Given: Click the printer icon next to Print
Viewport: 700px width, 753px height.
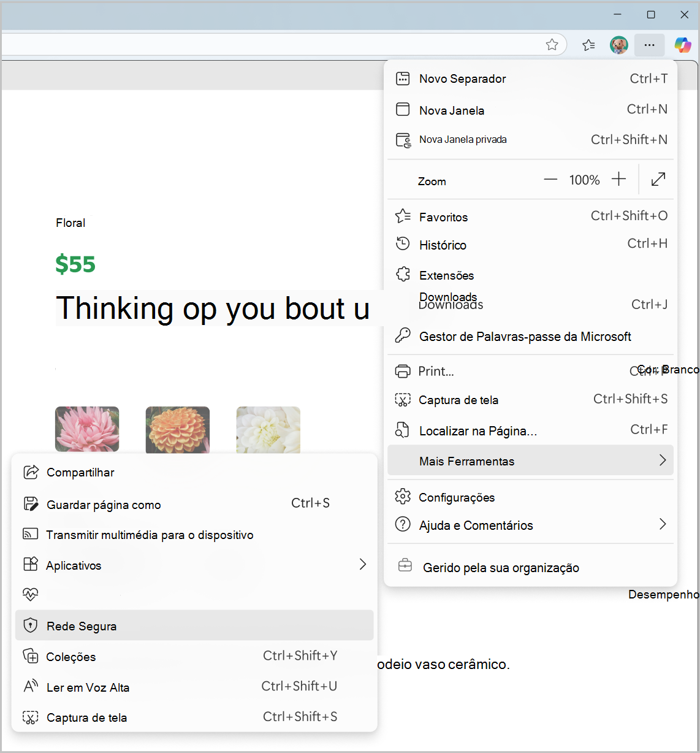Looking at the screenshot, I should [403, 371].
